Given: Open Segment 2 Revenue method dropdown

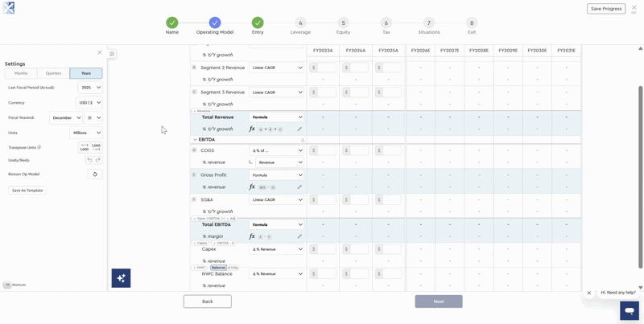Looking at the screenshot, I should point(276,68).
